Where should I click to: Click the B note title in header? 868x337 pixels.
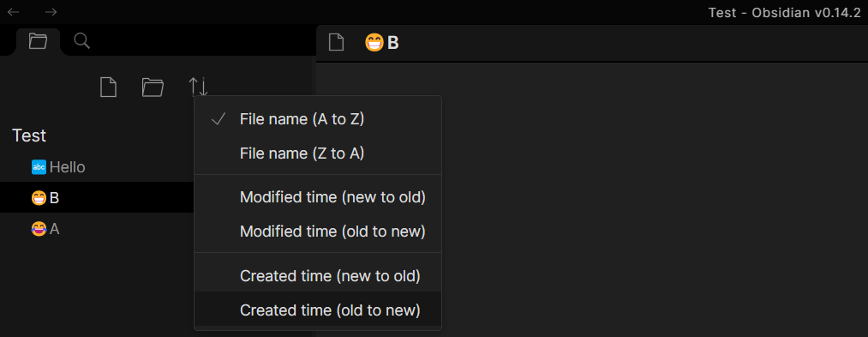(x=382, y=42)
